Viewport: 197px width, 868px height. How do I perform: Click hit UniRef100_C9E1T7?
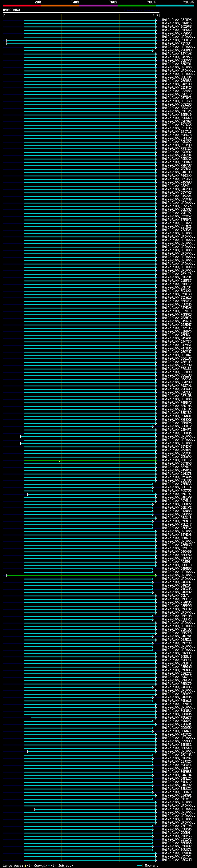(x=177, y=94)
